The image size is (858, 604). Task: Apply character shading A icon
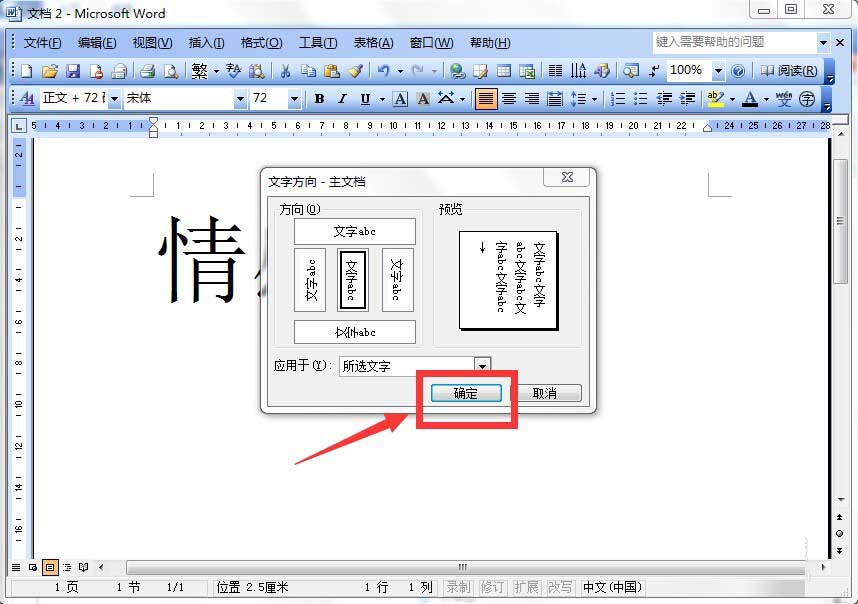[423, 98]
